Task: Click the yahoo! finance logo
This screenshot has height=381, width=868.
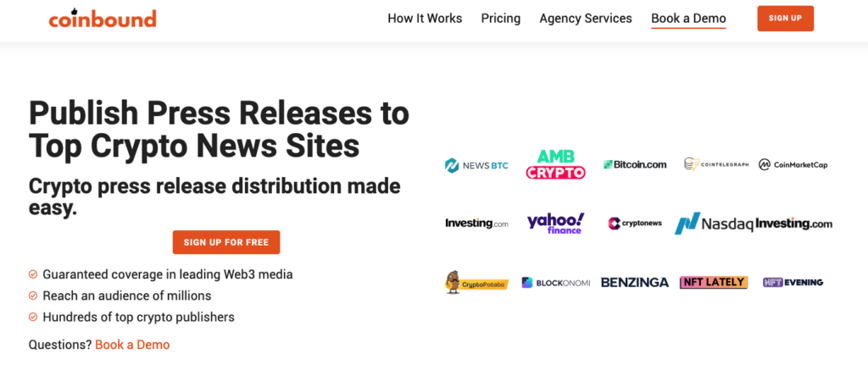Action: click(555, 223)
